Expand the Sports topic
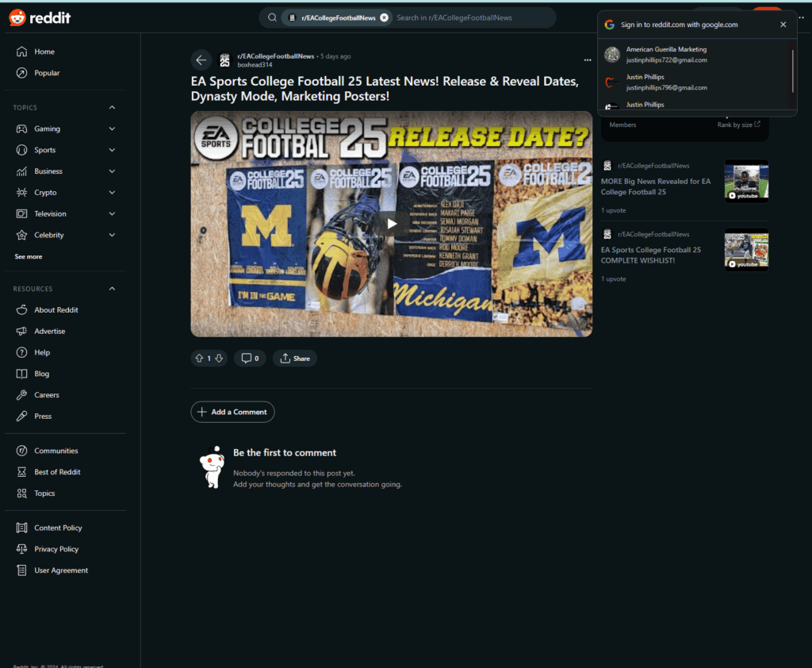The width and height of the screenshot is (812, 668). coord(112,150)
